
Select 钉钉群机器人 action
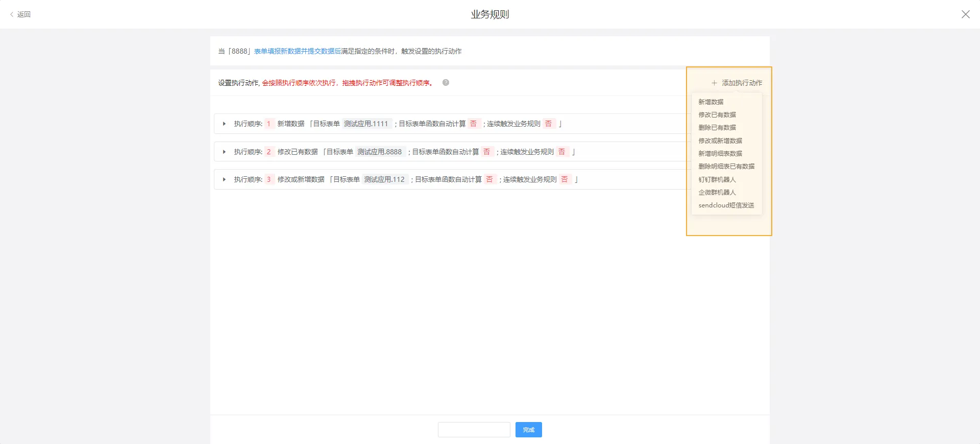coord(717,179)
